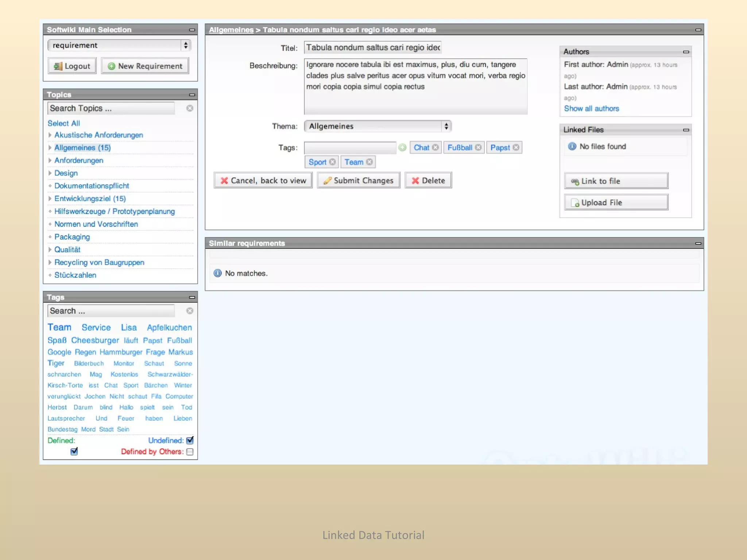747x560 pixels.
Task: Remove the Fußball tag from the requirement
Action: pos(478,147)
